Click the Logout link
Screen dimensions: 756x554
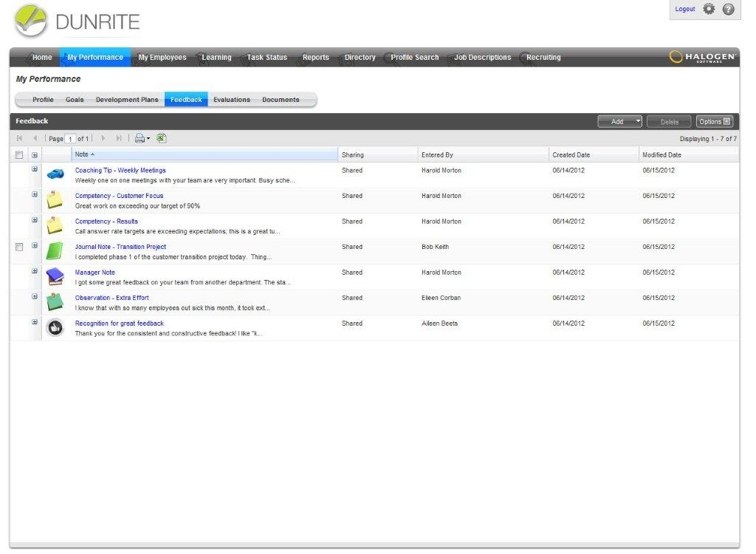pyautogui.click(x=684, y=9)
